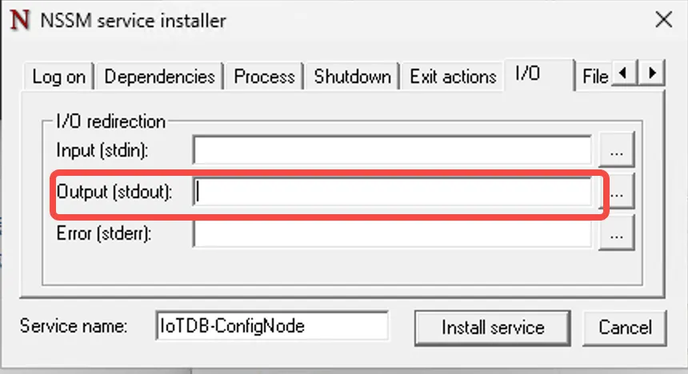Click the Cancel button
The width and height of the screenshot is (688, 374).
(x=625, y=328)
